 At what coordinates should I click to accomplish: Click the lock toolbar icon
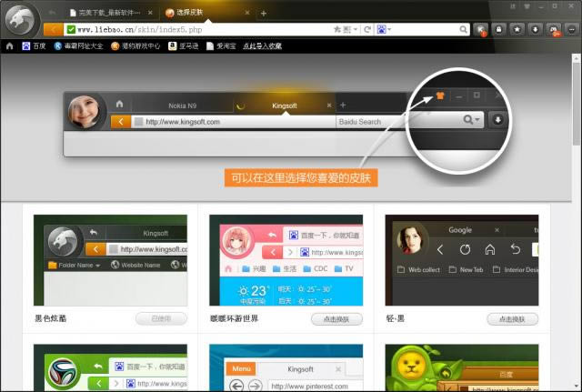click(x=499, y=29)
